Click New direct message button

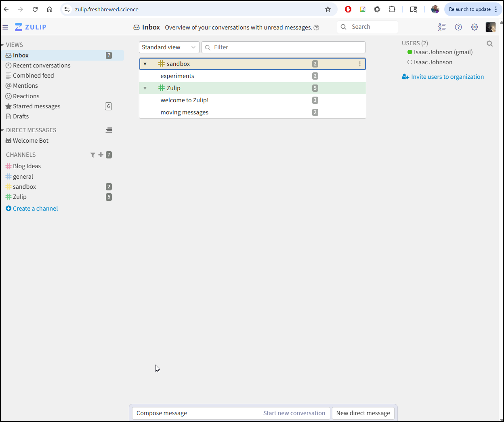[363, 413]
